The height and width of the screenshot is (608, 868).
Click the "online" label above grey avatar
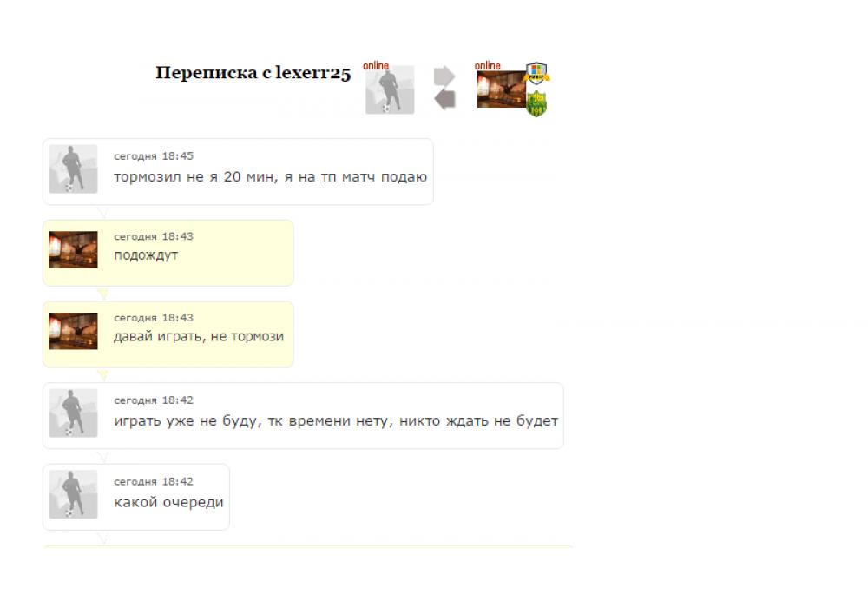376,66
